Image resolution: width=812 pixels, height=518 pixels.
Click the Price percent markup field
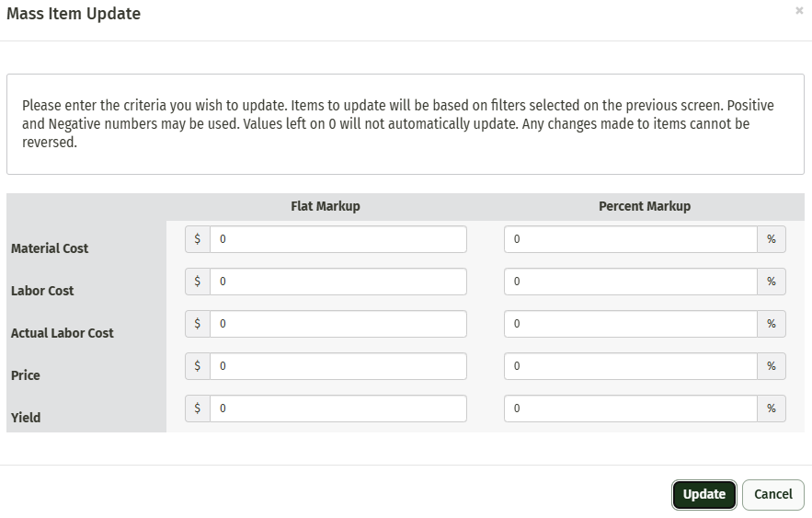631,366
